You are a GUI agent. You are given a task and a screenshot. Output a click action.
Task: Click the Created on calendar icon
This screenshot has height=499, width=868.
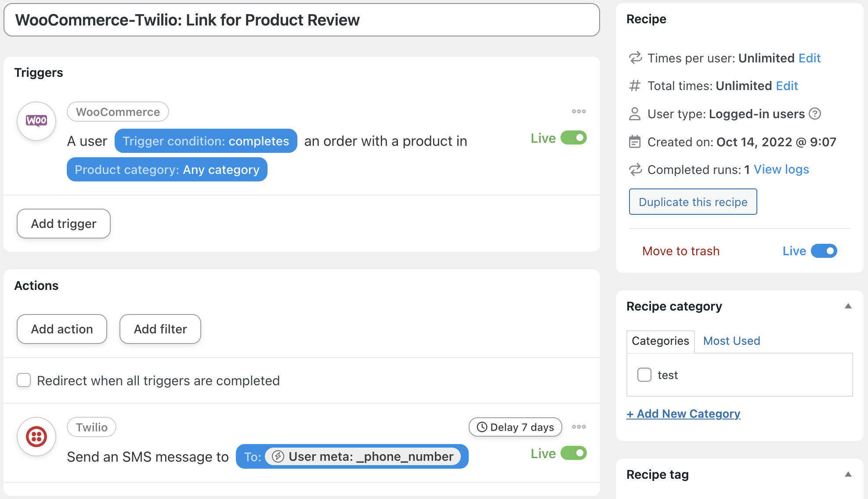coord(635,142)
